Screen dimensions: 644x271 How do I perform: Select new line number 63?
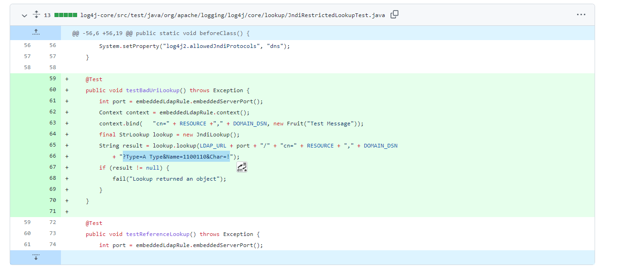[52, 123]
